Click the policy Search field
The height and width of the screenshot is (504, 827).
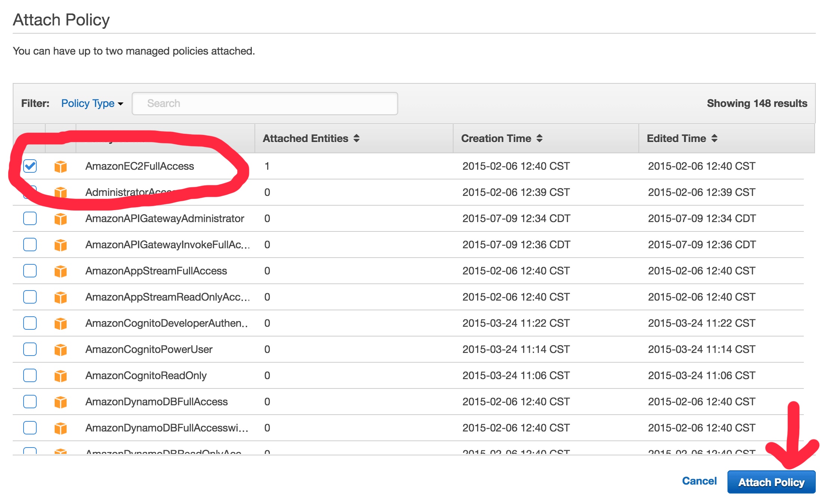[265, 104]
